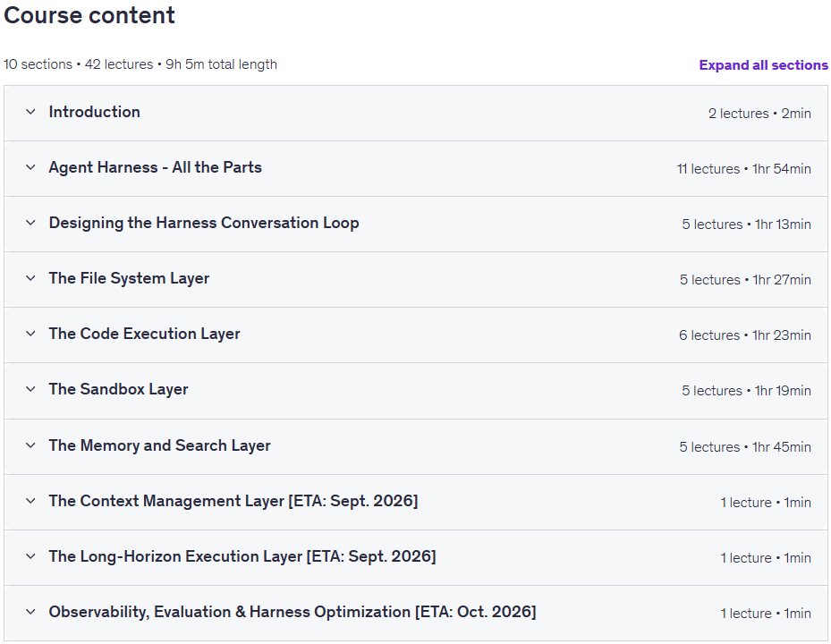Click the Introduction section title
Image resolution: width=831 pixels, height=644 pixels.
click(x=94, y=112)
